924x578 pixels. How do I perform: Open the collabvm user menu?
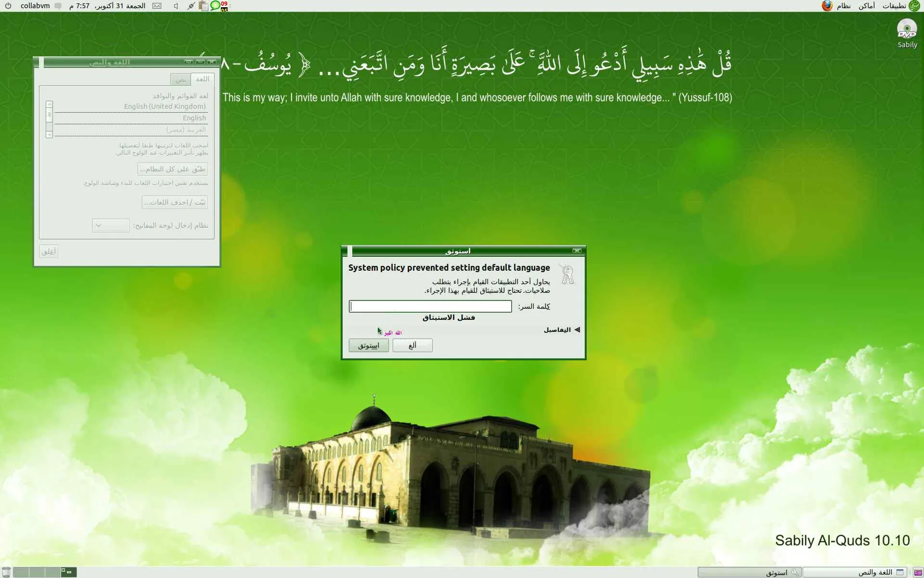[35, 6]
